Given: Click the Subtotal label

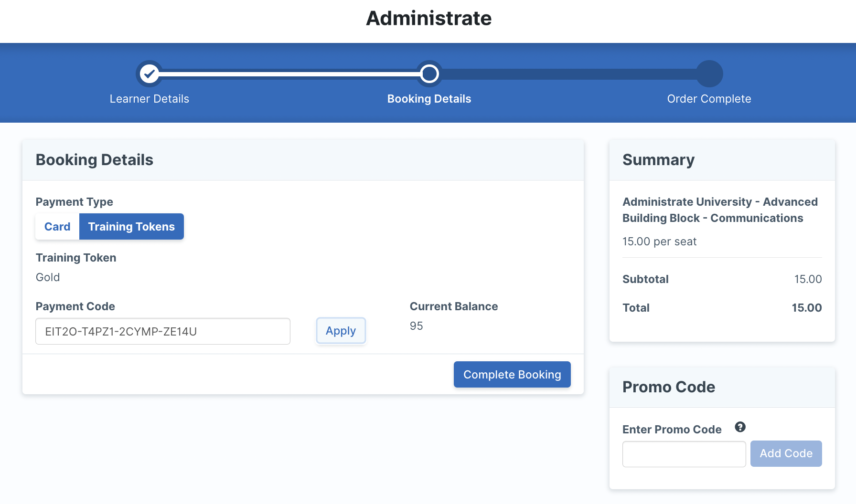Looking at the screenshot, I should pos(645,279).
